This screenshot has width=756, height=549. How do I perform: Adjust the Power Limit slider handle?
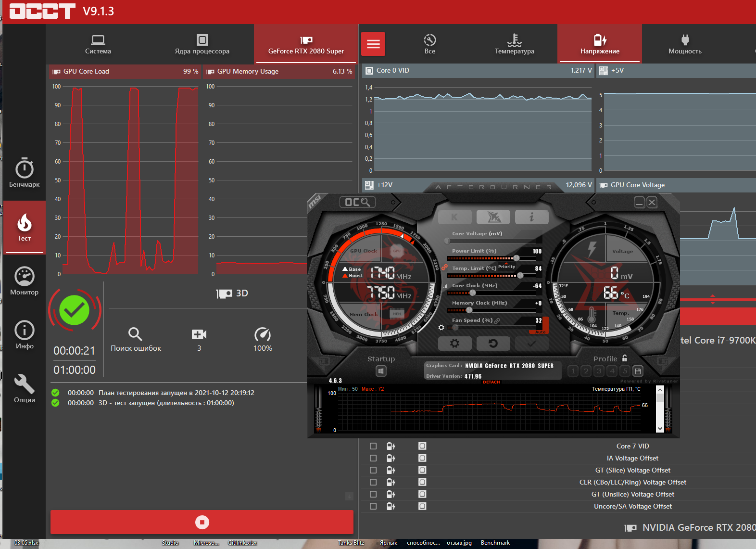point(516,258)
